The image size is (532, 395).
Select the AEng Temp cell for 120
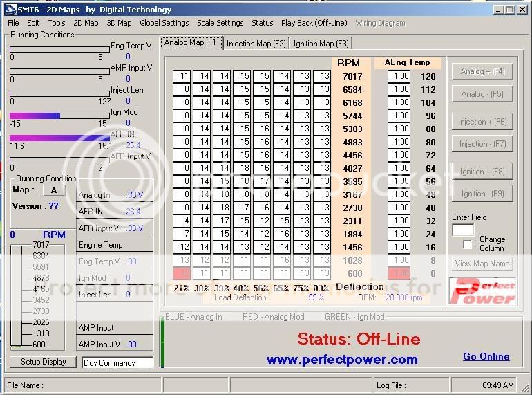coord(399,76)
